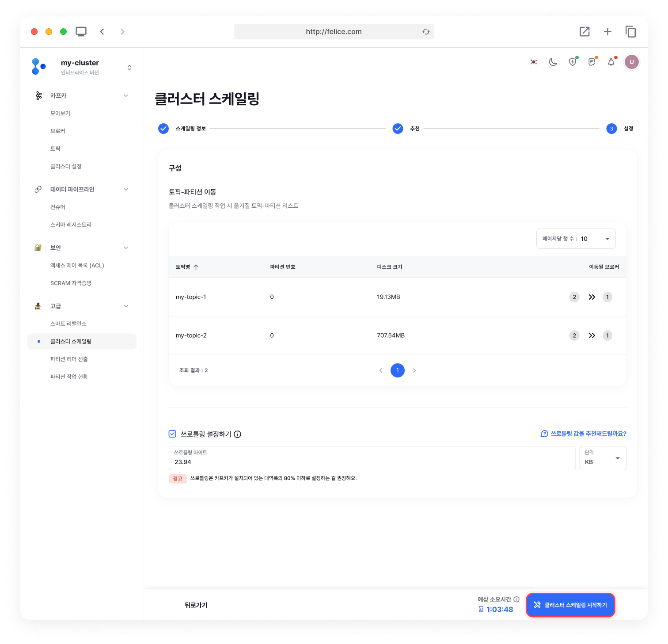The image size is (668, 644).
Task: Open 파티션 리더 선출 page
Action: 69,359
